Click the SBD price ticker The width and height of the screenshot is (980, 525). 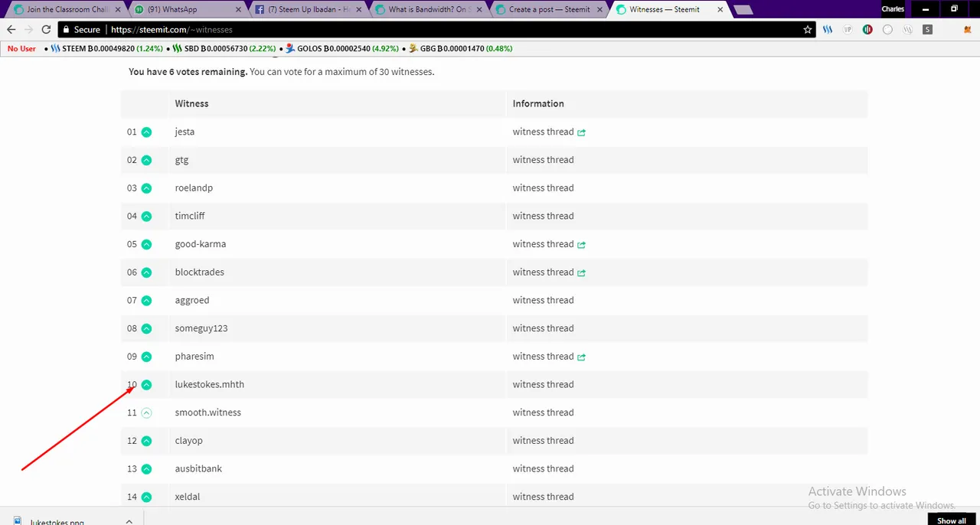224,48
